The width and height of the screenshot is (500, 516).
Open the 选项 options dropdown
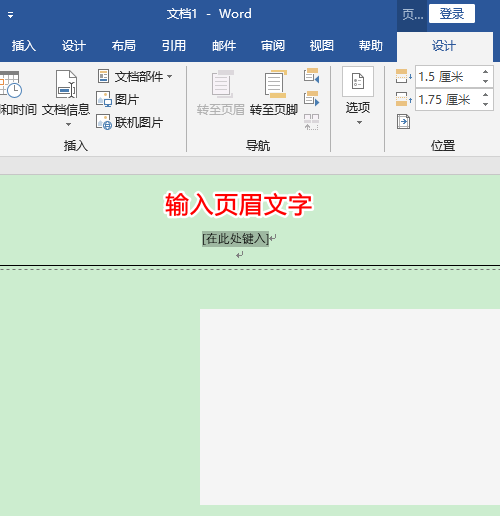click(358, 96)
